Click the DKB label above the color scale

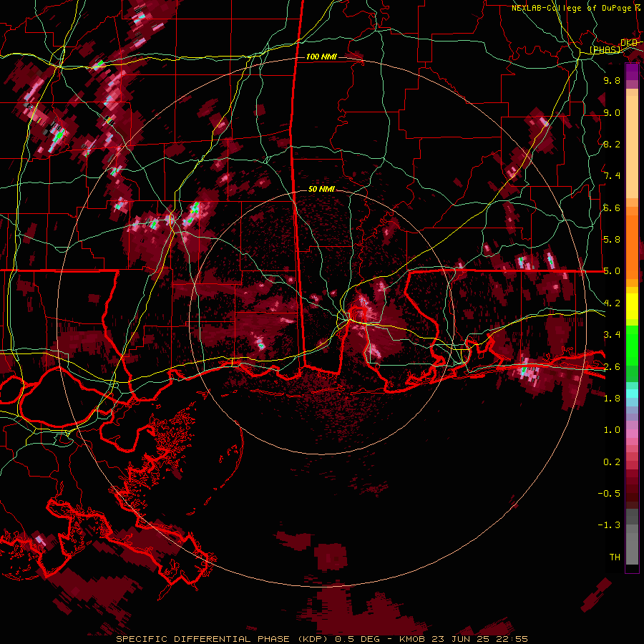629,43
